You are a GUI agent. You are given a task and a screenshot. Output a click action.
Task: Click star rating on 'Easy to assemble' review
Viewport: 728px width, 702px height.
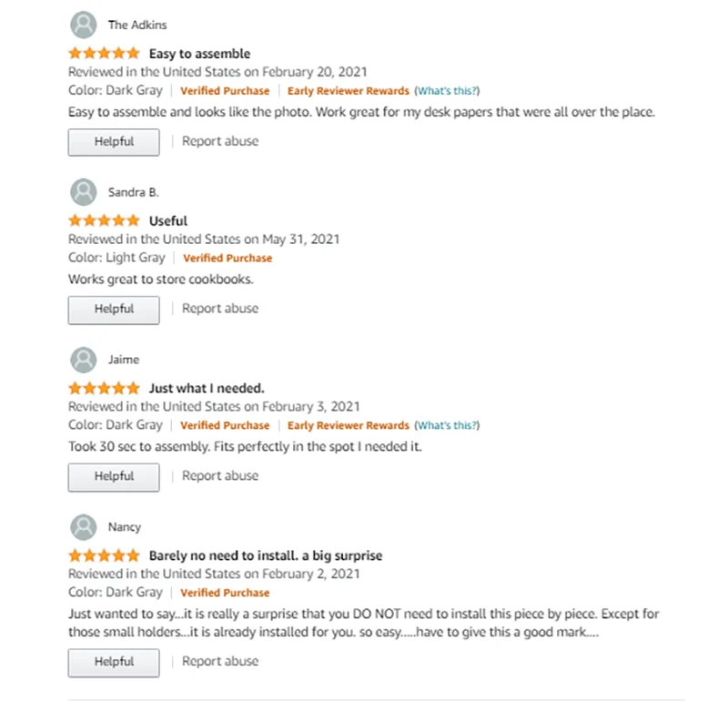(104, 54)
